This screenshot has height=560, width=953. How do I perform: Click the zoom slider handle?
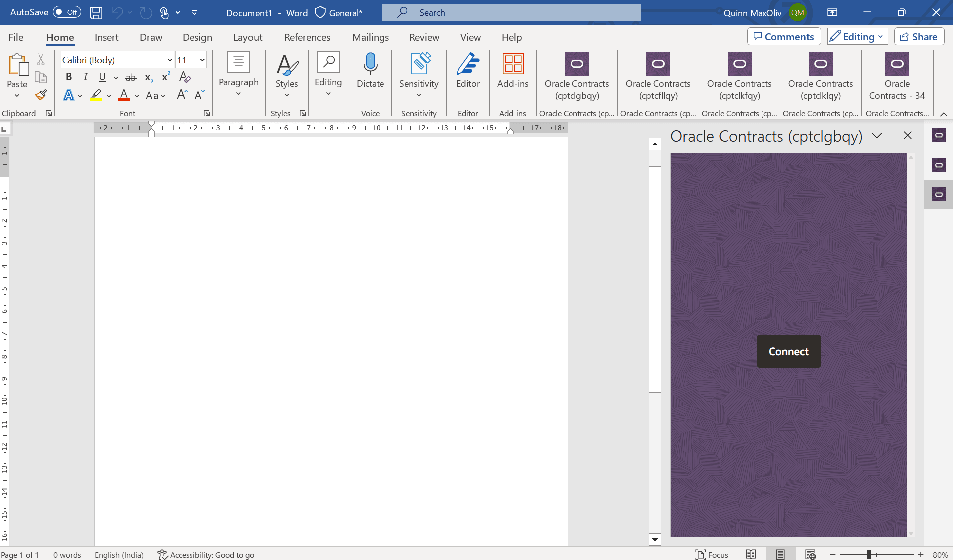tap(869, 554)
